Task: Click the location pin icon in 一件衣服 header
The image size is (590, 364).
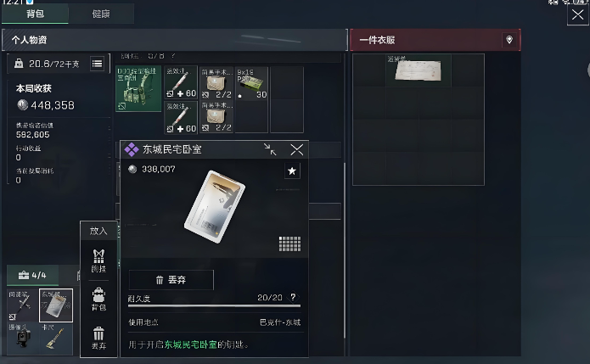Action: pyautogui.click(x=509, y=40)
